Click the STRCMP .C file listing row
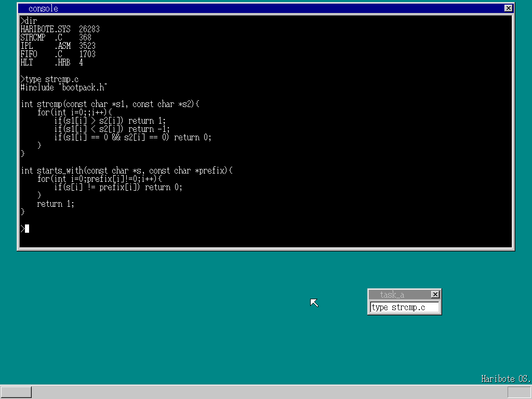This screenshot has width=532, height=399. click(x=56, y=37)
